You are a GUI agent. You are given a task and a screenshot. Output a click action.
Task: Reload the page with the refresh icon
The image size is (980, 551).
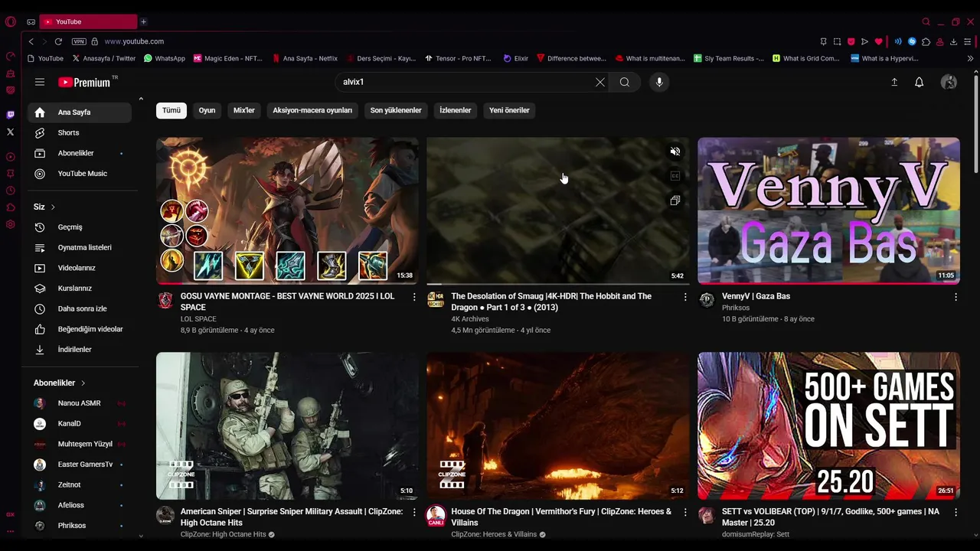pos(58,41)
